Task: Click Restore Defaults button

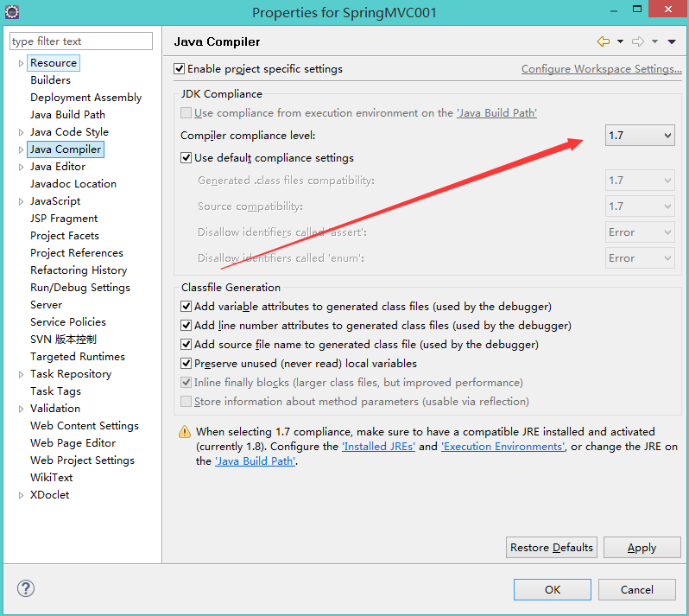Action: pyautogui.click(x=552, y=548)
